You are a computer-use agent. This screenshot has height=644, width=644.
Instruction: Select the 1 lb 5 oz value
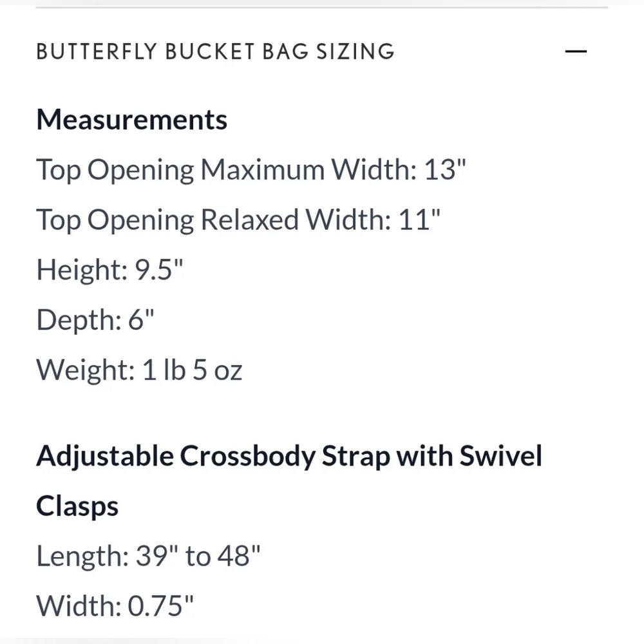coord(192,370)
